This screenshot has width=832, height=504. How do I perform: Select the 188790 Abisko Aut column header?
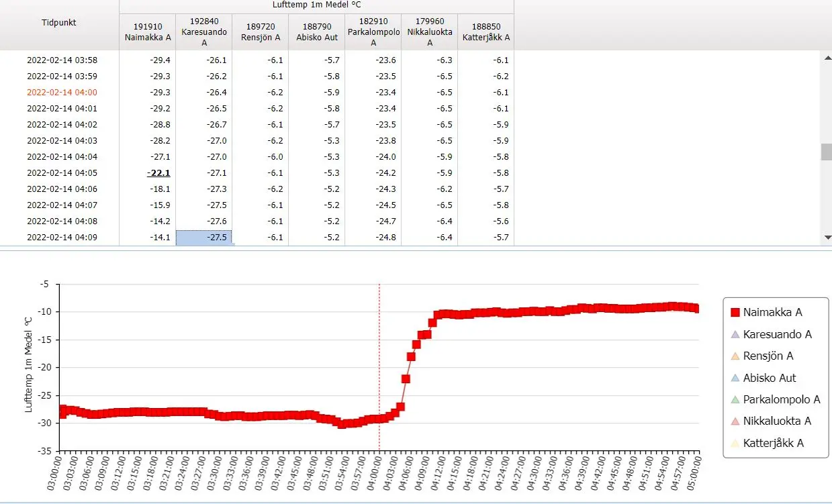pos(317,32)
